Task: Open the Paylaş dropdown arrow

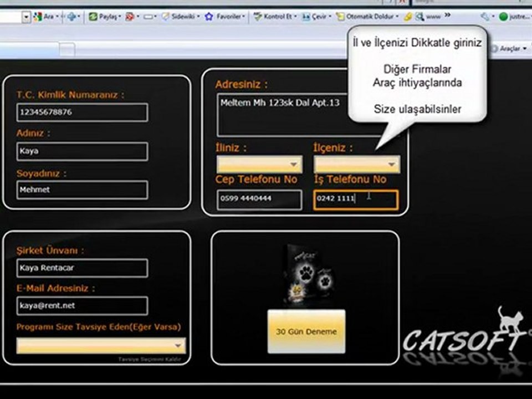Action: pos(120,17)
